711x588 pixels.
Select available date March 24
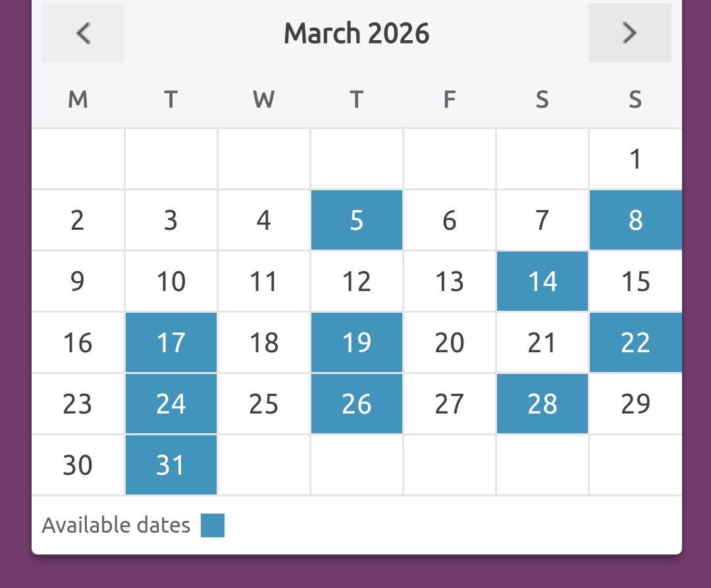pyautogui.click(x=171, y=404)
